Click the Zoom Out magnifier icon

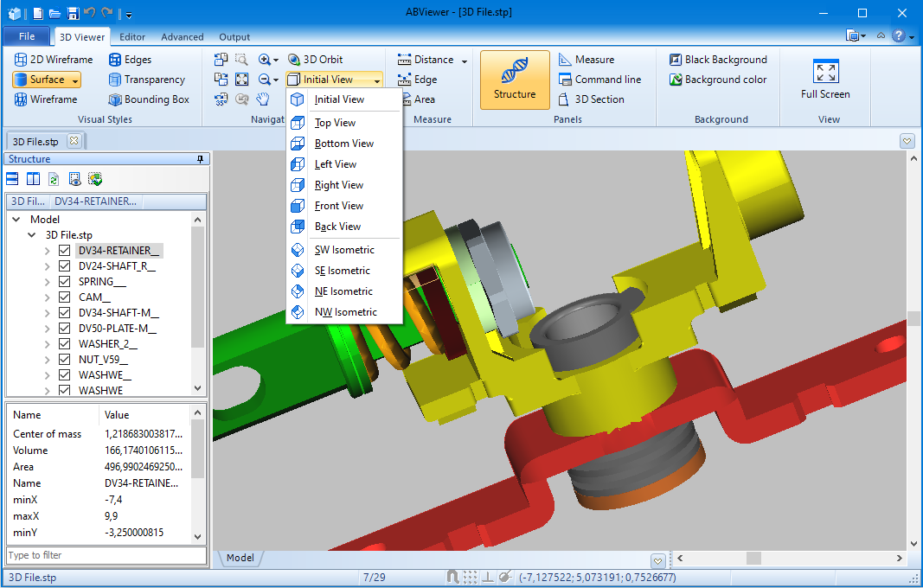tap(265, 80)
